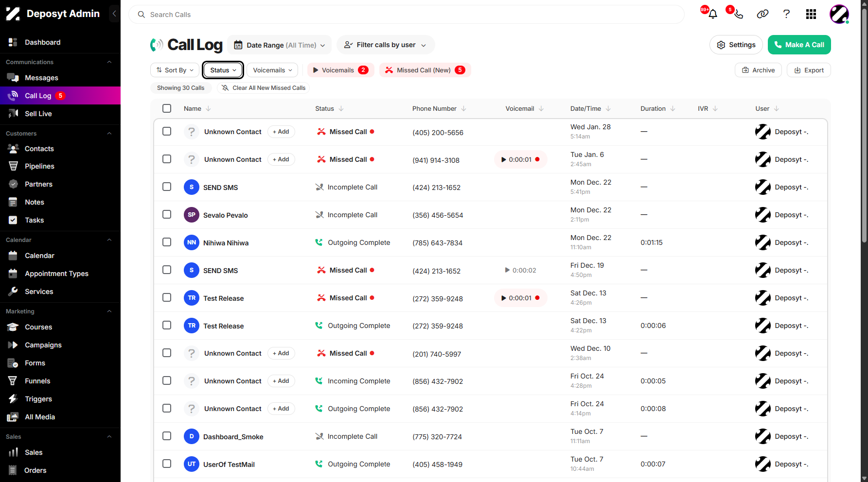Play voicemail for (424) 213-1652 Fri Dec. 19
The image size is (868, 482).
[x=520, y=270]
